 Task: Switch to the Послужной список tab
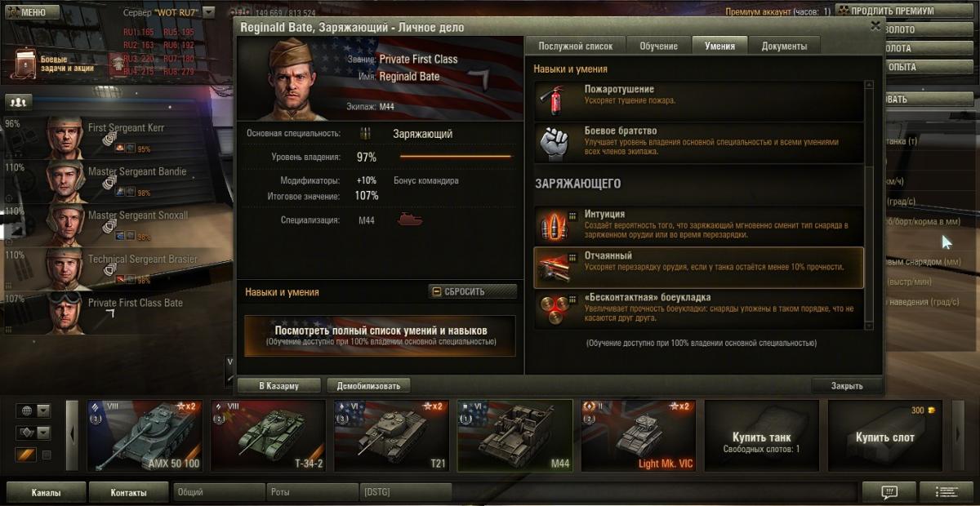(x=576, y=46)
